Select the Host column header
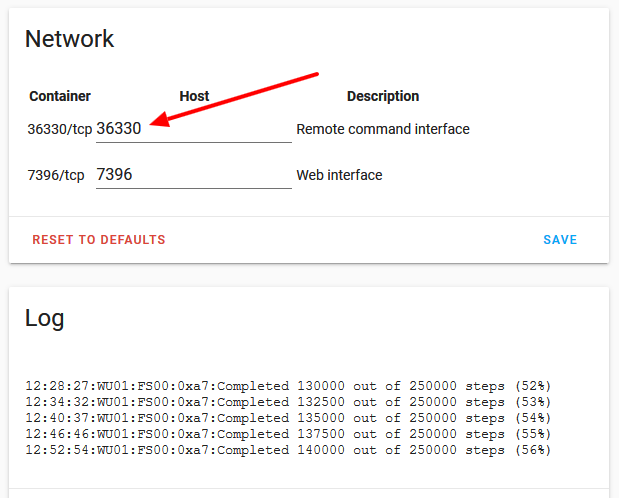This screenshot has height=498, width=619. (194, 97)
